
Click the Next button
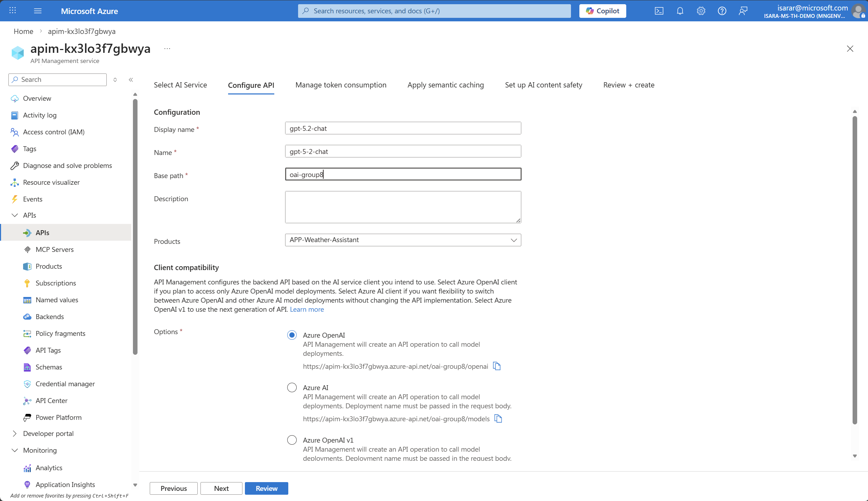(x=221, y=488)
